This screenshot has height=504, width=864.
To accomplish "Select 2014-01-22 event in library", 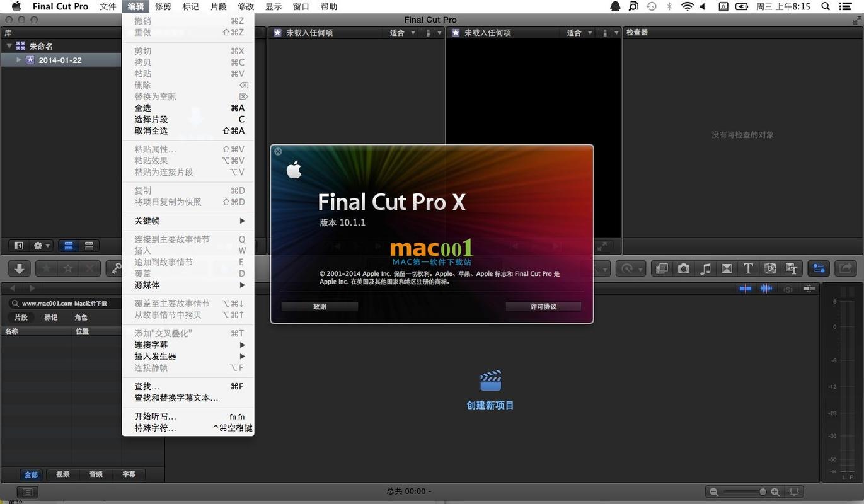I will pyautogui.click(x=60, y=60).
